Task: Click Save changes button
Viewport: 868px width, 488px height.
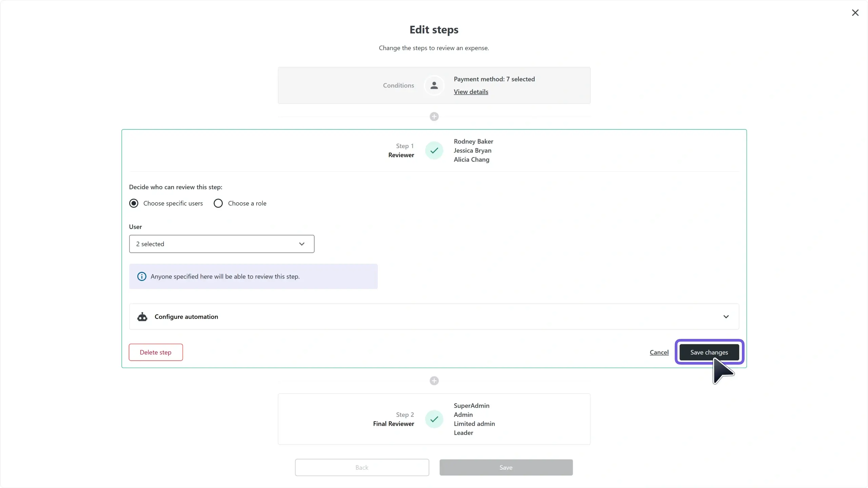Action: click(709, 352)
